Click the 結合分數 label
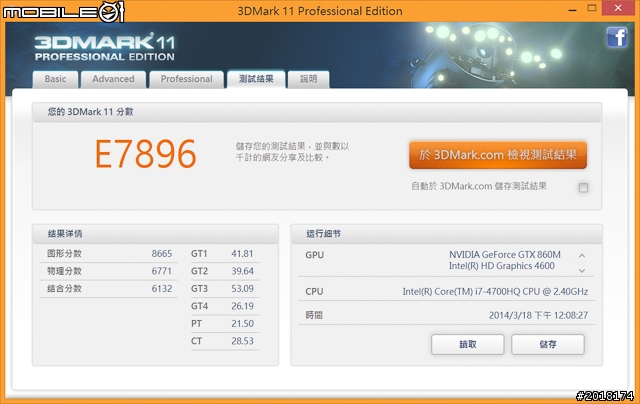Image resolution: width=640 pixels, height=404 pixels. tap(64, 289)
